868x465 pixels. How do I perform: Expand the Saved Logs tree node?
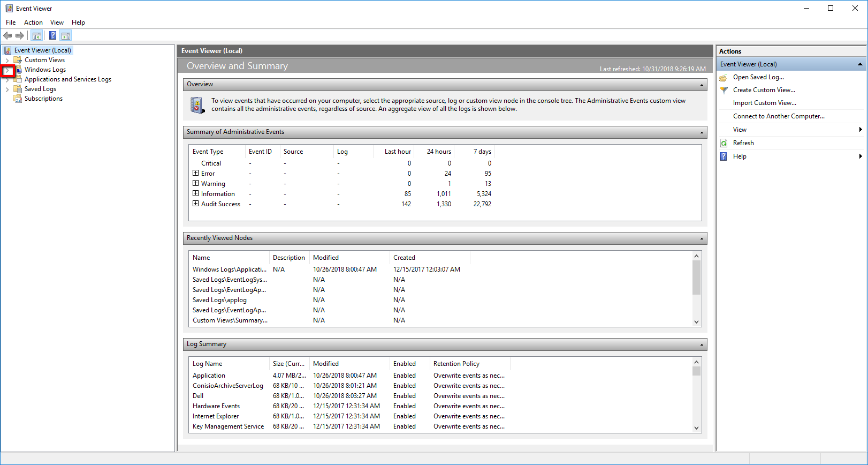point(7,89)
